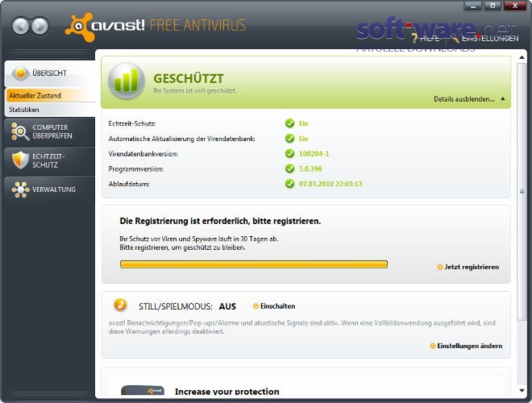
Task: Click the vertical scrollbar thumb
Action: 522,192
